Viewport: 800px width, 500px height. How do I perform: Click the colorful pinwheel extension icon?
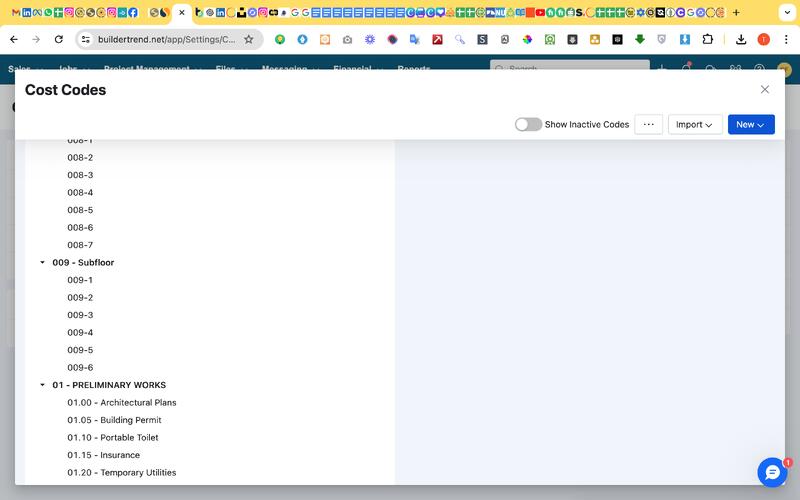click(527, 39)
